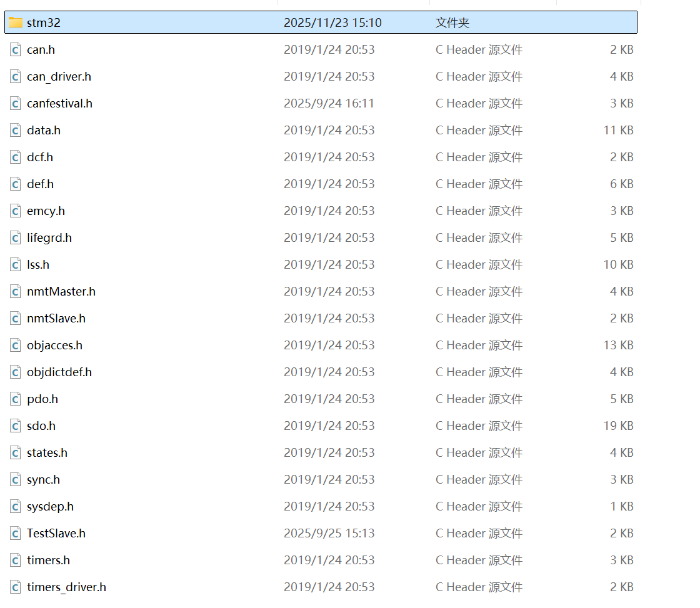Click the nmtMaster.h file icon
Screen dimensions: 700x608
click(16, 291)
